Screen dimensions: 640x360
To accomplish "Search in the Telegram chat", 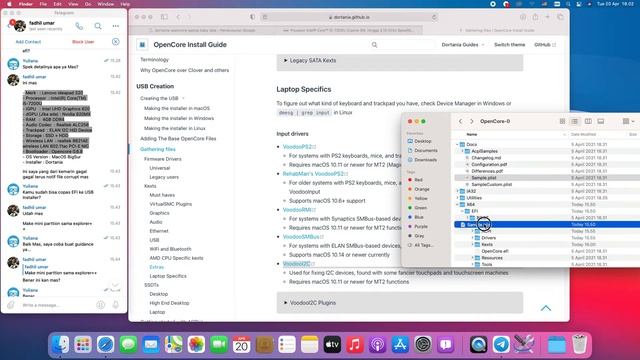I will pos(98,26).
